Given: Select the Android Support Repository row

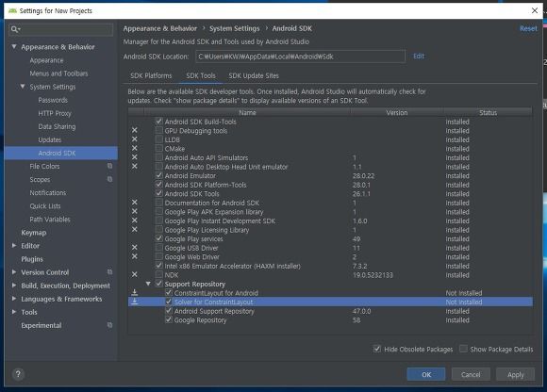Looking at the screenshot, I should point(330,311).
